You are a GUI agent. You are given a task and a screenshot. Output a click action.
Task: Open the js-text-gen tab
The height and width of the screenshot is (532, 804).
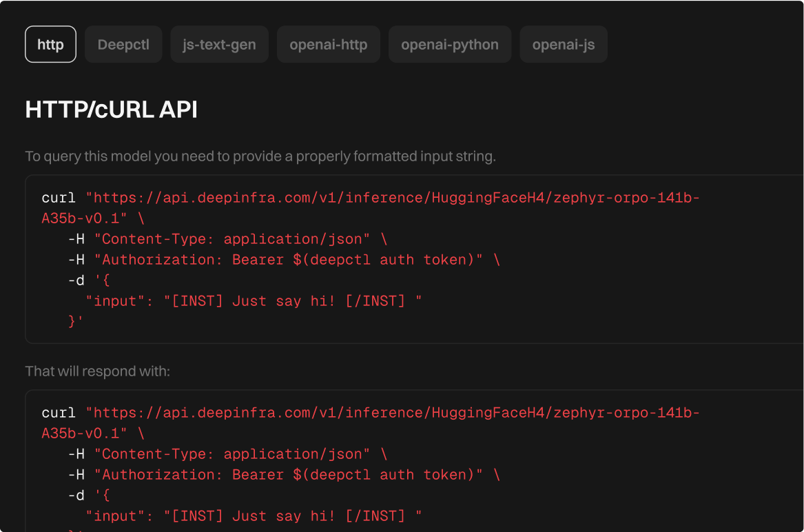click(219, 44)
